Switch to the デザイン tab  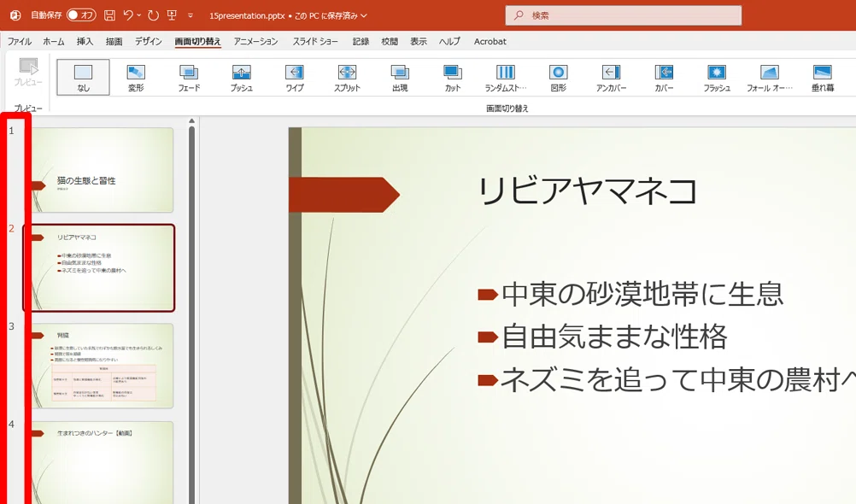[149, 42]
